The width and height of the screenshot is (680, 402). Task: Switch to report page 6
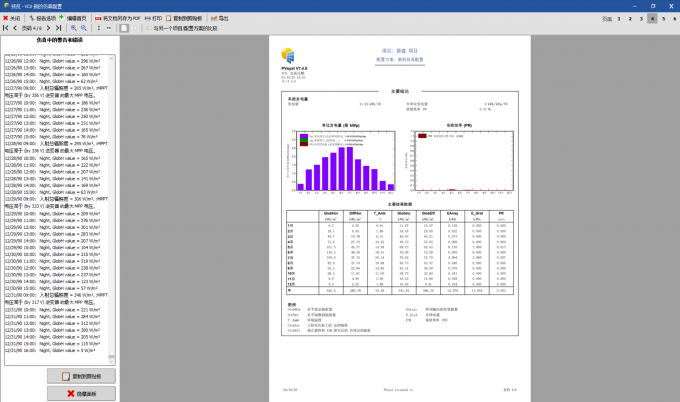pos(674,19)
